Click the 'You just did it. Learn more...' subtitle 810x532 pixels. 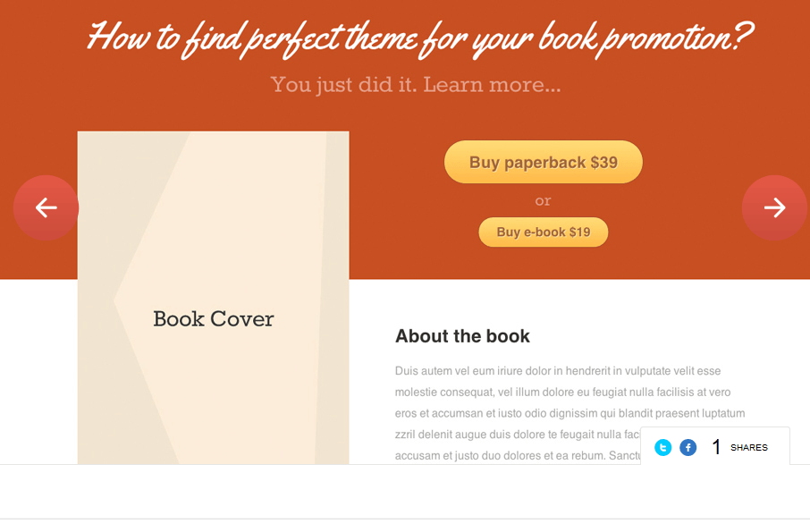point(416,85)
